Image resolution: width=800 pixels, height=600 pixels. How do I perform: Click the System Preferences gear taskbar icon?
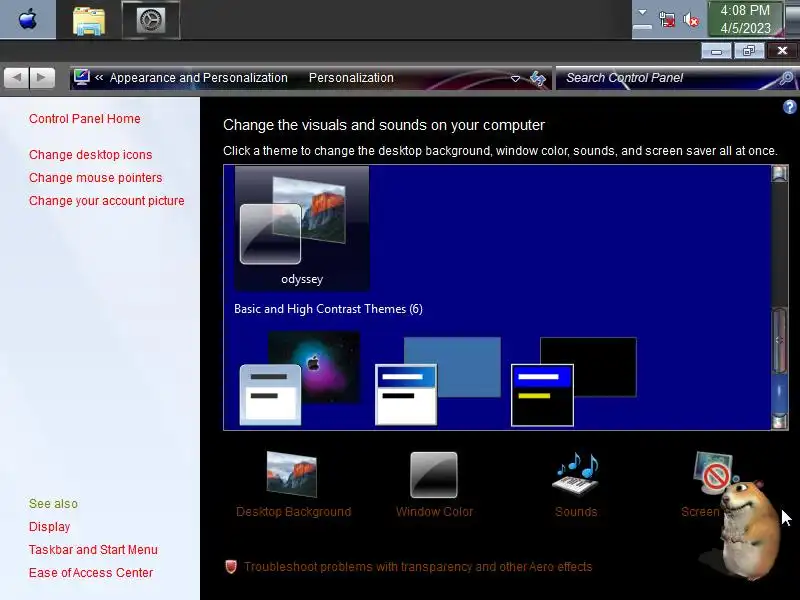[x=151, y=20]
